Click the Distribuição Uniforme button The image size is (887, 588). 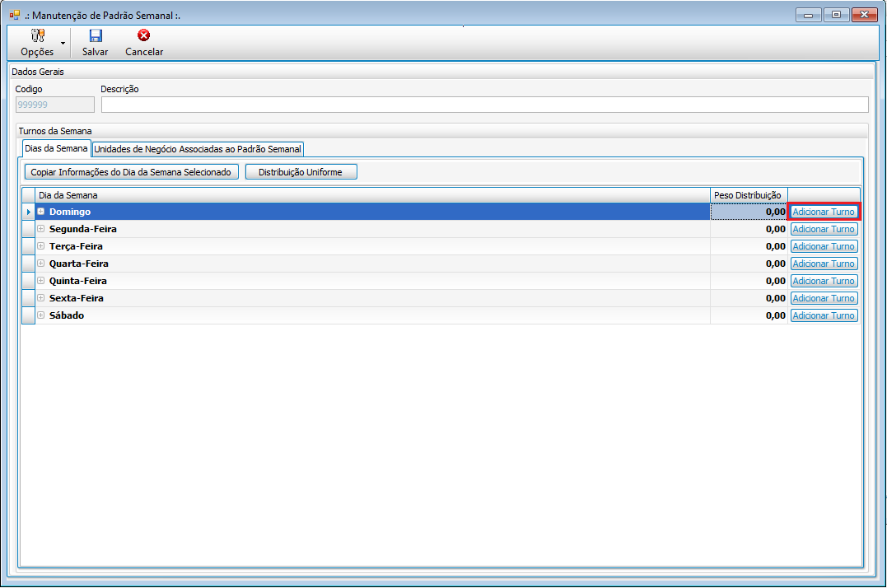click(x=301, y=172)
